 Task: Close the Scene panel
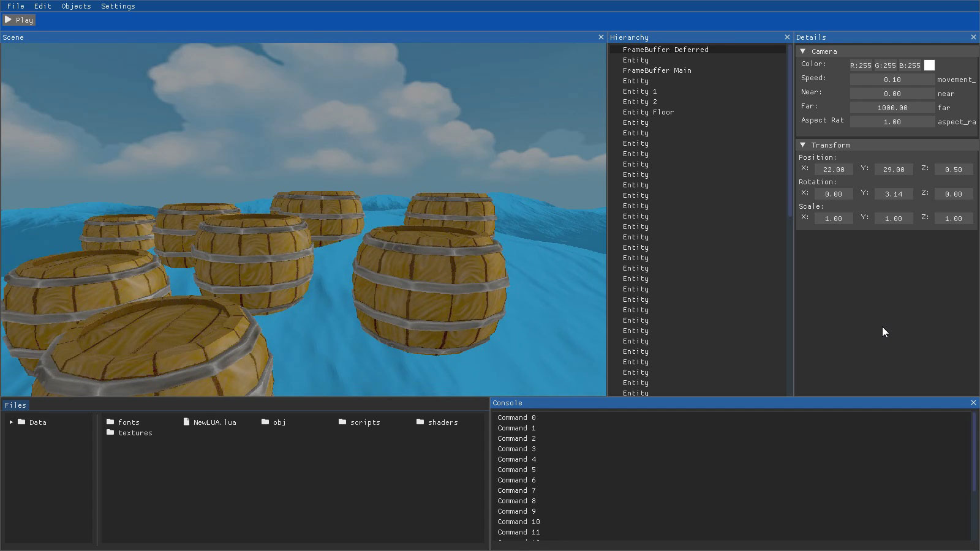[601, 37]
